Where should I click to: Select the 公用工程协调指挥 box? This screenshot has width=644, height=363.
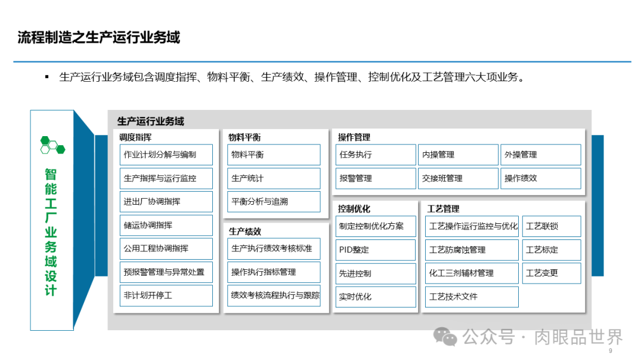pyautogui.click(x=166, y=249)
